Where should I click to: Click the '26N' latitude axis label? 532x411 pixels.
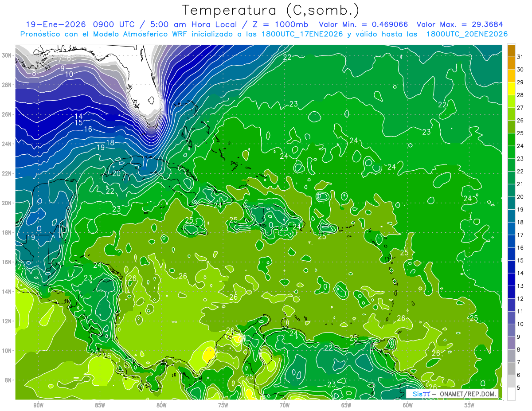coord(7,114)
